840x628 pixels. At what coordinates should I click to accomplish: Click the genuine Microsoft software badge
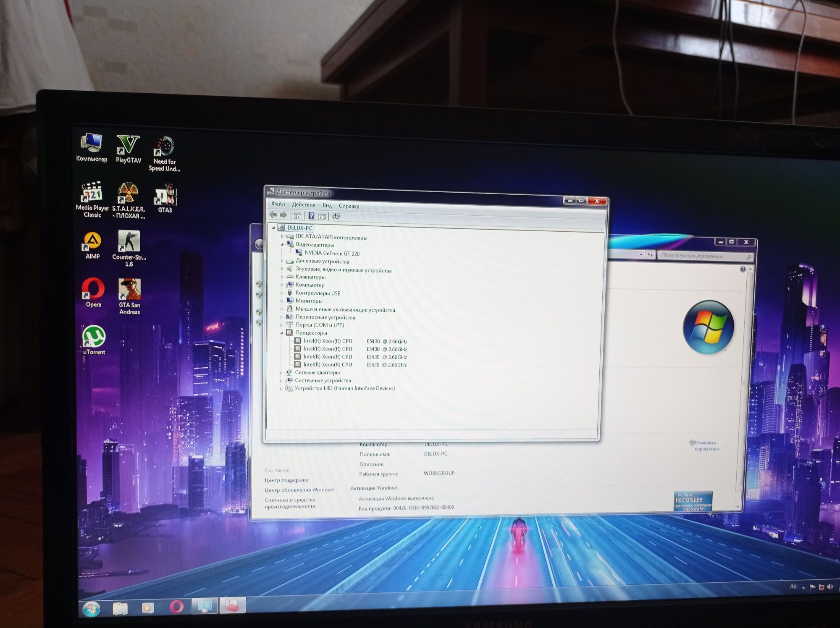pos(693,501)
